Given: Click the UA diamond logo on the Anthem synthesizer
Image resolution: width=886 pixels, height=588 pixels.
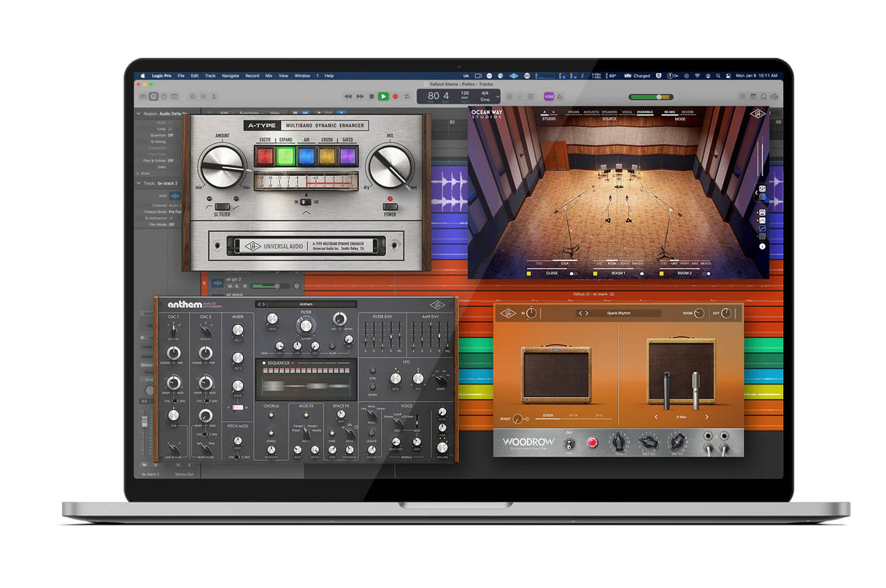Looking at the screenshot, I should 437,304.
